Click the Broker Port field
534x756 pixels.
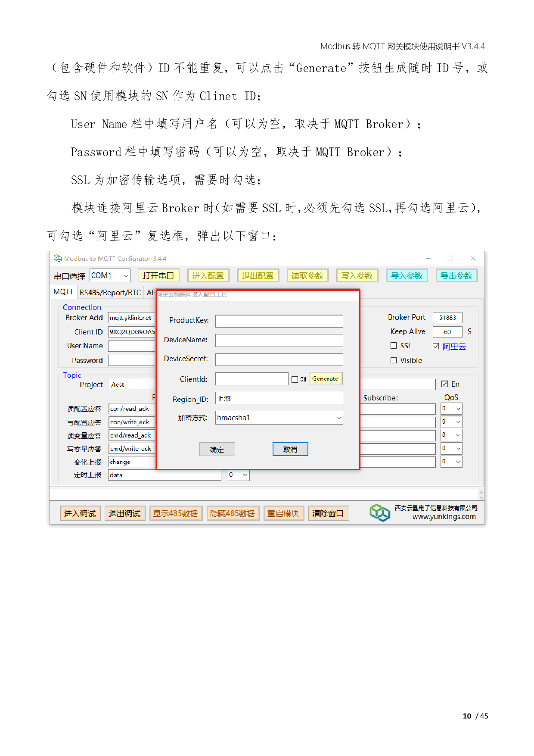(447, 318)
